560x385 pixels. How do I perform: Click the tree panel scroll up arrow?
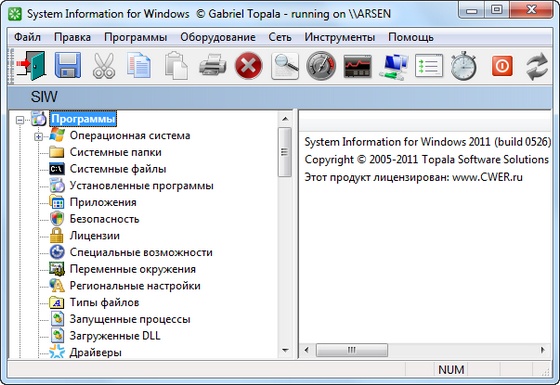tap(285, 119)
